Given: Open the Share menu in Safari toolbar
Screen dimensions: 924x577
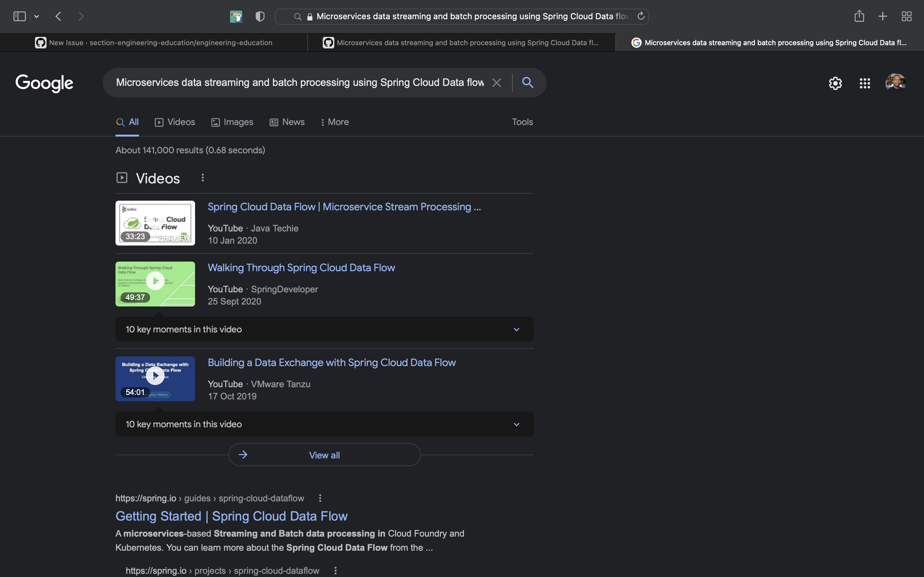Looking at the screenshot, I should [859, 16].
